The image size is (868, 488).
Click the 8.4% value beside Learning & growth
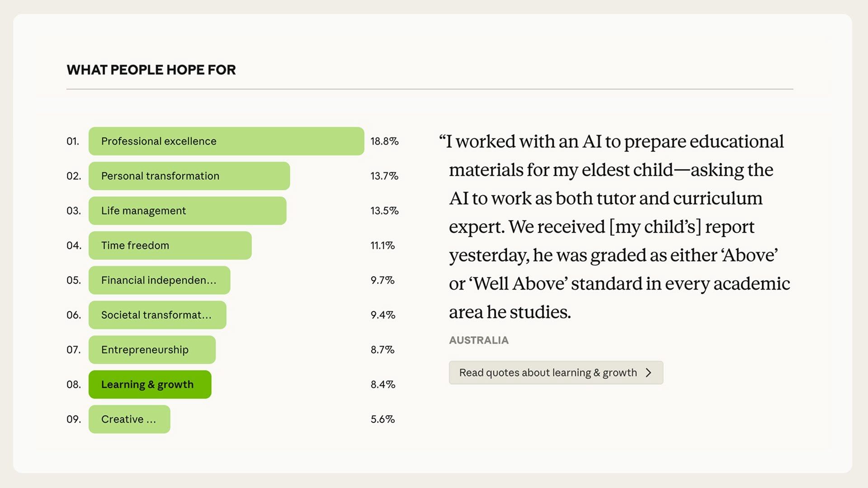coord(382,385)
